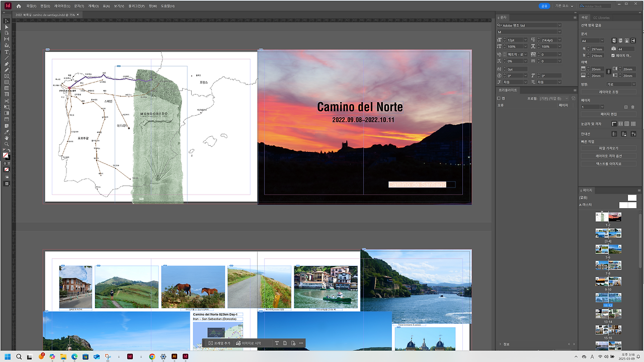Image resolution: width=644 pixels, height=362 pixels.
Task: Toggle smart guides icon
Action: (x=633, y=134)
